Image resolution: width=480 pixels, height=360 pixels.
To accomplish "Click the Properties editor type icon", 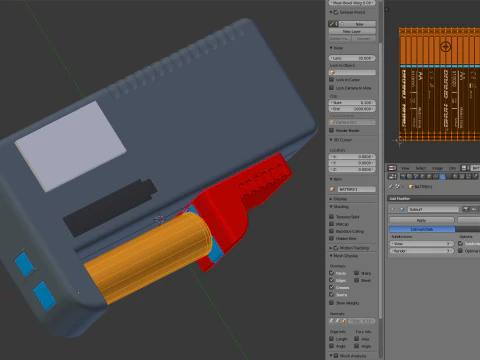I will tap(392, 176).
